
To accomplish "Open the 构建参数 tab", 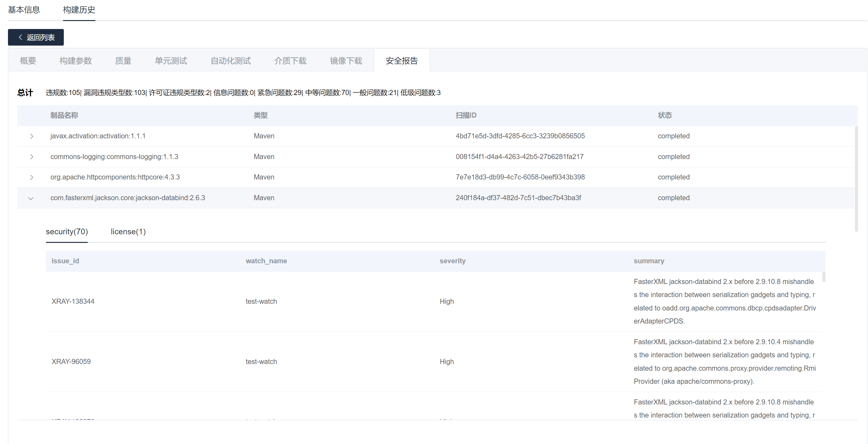I will pos(76,61).
